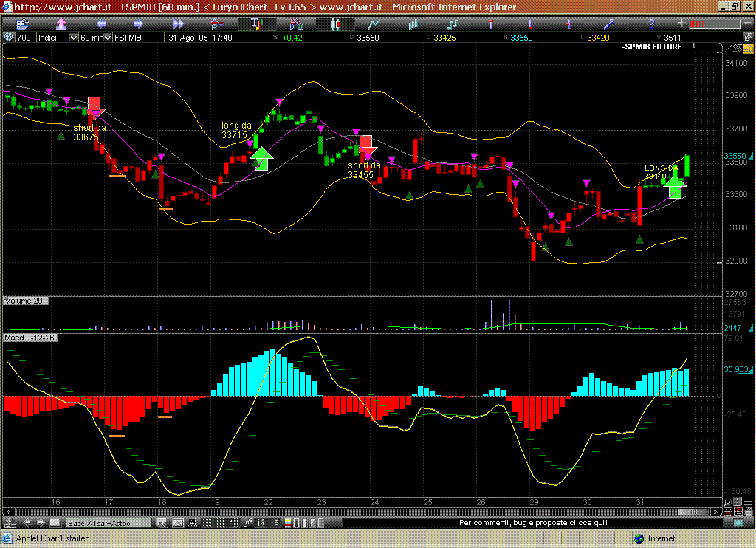Open help with the question mark icon

651,24
